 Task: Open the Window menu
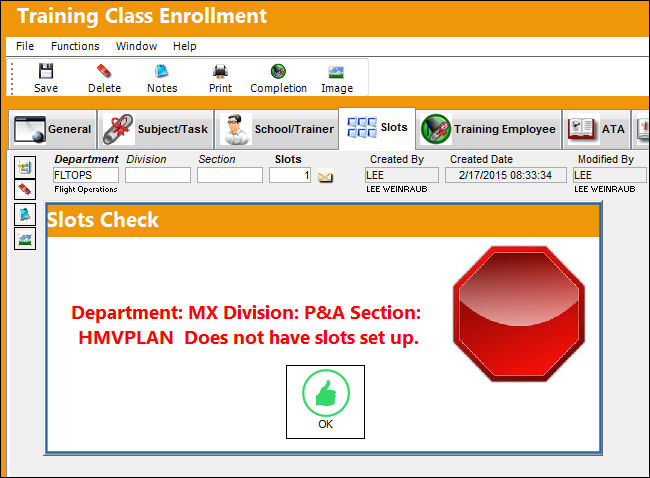click(x=136, y=46)
